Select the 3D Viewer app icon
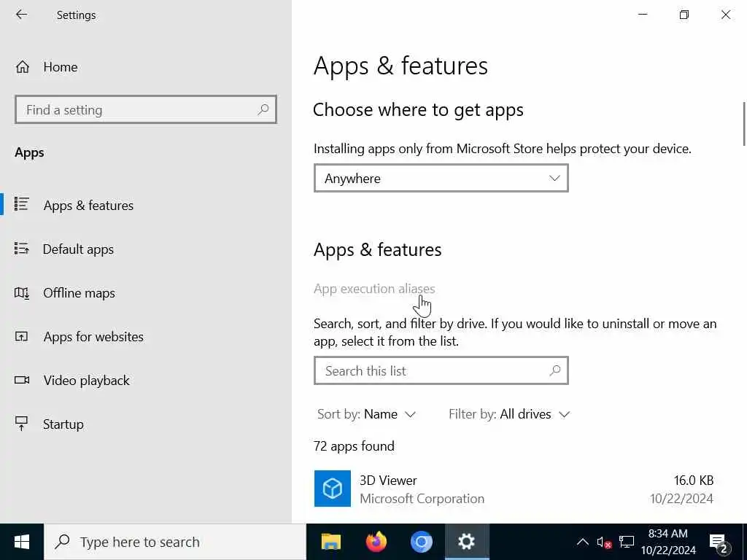Image resolution: width=747 pixels, height=560 pixels. (333, 489)
